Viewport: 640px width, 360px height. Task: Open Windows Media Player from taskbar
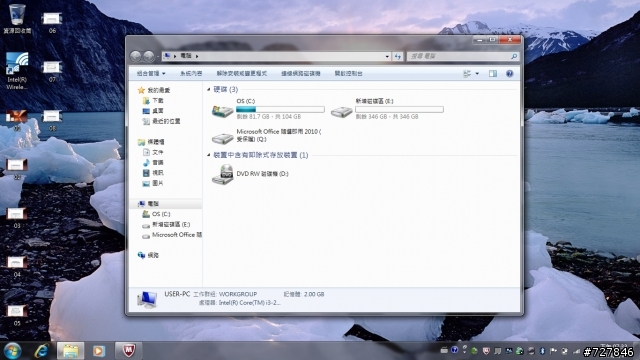pos(99,351)
